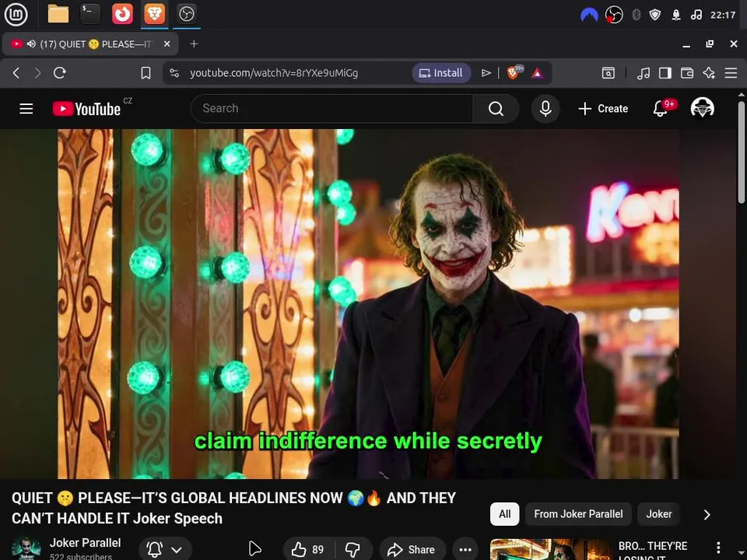Open the Bluetooth tray indicator
Image resolution: width=747 pixels, height=560 pixels.
(636, 16)
